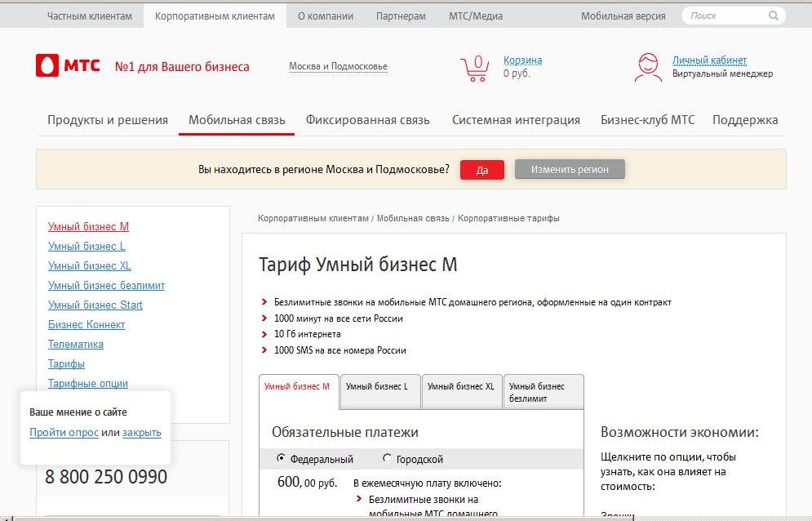This screenshot has width=812, height=521.
Task: Open the Партнерам section
Action: click(x=401, y=16)
